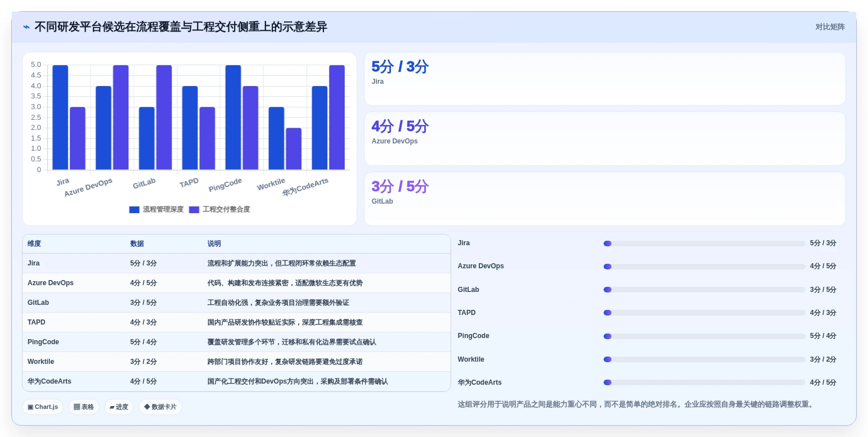868x437 pixels.
Task: Open the Azure DevOps 4分 / 5分 card
Action: point(605,138)
